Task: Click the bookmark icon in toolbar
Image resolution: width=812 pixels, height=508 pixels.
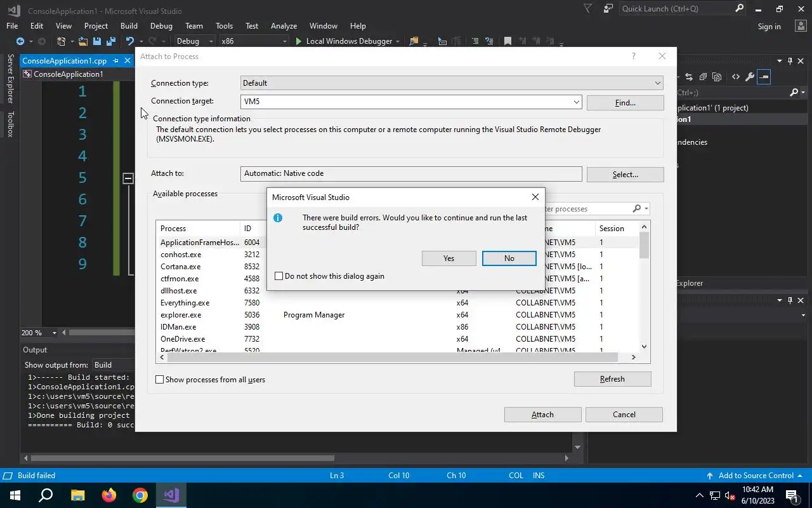Action: [507, 41]
